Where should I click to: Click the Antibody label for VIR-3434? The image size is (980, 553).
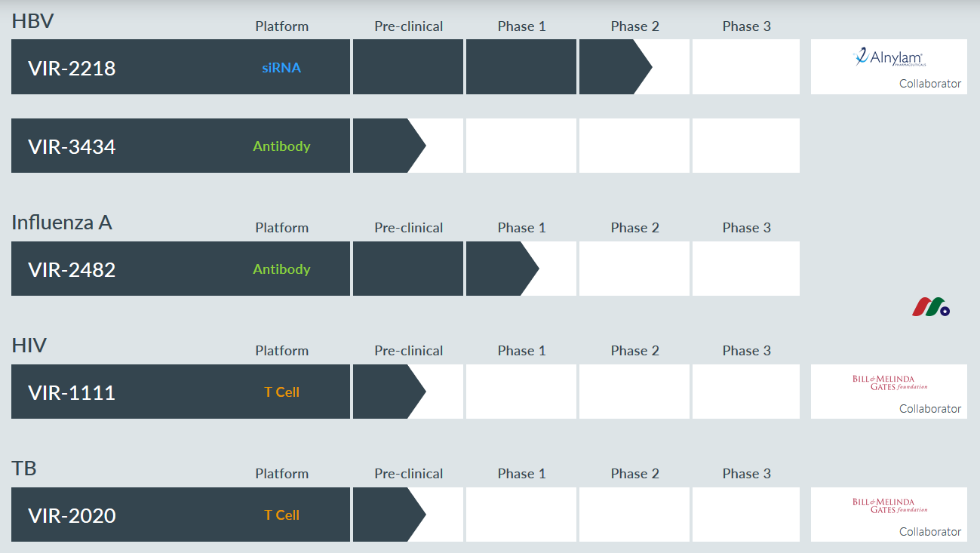281,146
